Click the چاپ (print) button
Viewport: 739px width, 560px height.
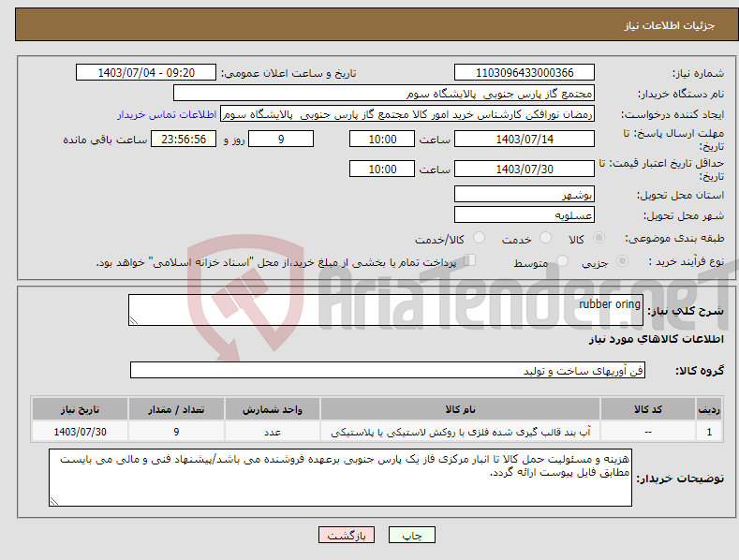[411, 535]
